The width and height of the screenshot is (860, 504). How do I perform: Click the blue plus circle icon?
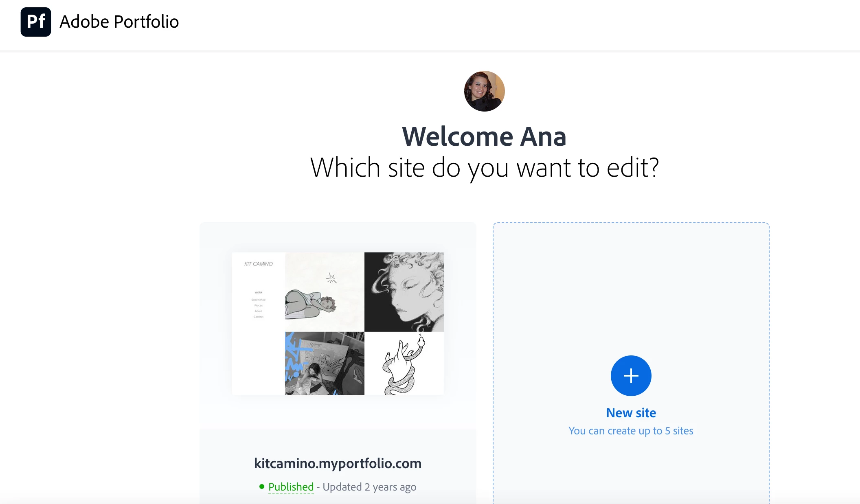(631, 375)
